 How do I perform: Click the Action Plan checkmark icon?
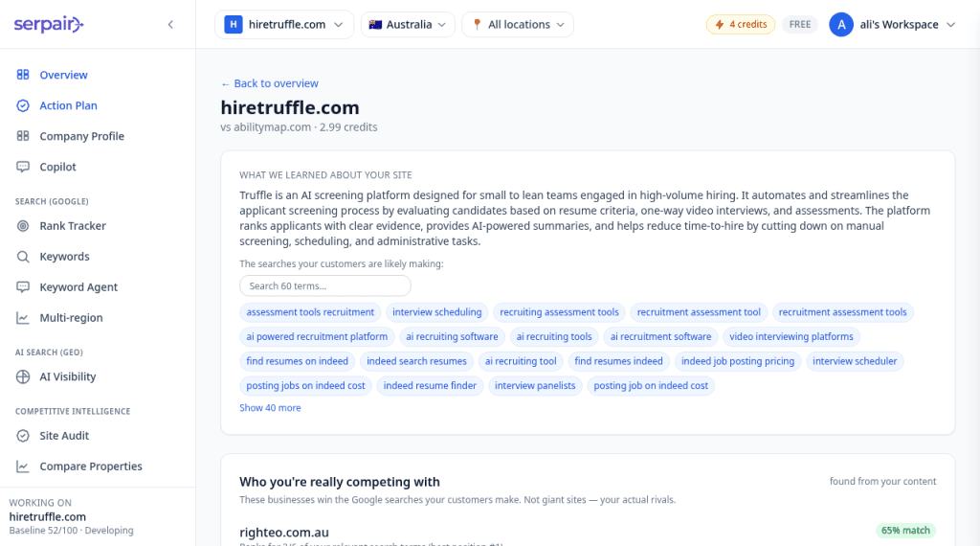click(23, 105)
